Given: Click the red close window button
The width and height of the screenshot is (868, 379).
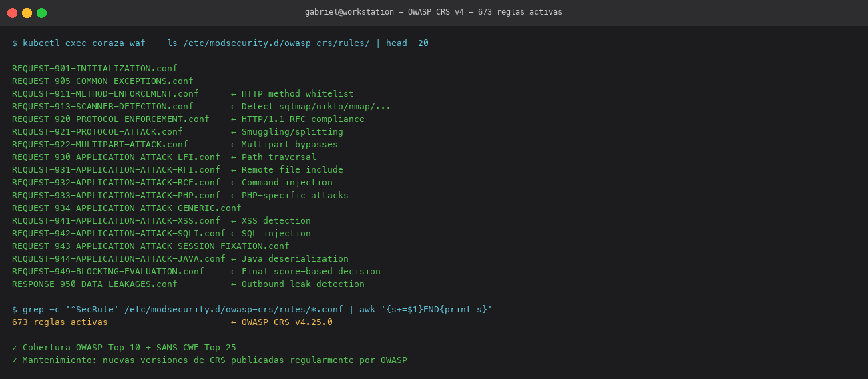Looking at the screenshot, I should pyautogui.click(x=13, y=13).
